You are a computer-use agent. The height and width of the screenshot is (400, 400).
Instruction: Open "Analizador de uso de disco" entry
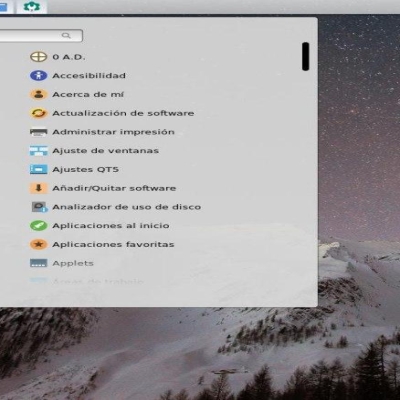(x=127, y=207)
